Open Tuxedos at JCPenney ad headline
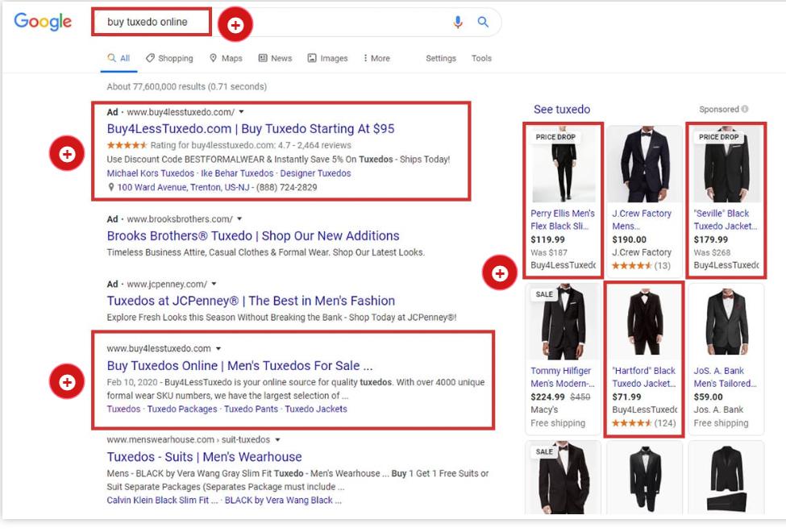The width and height of the screenshot is (786, 532). pyautogui.click(x=251, y=301)
